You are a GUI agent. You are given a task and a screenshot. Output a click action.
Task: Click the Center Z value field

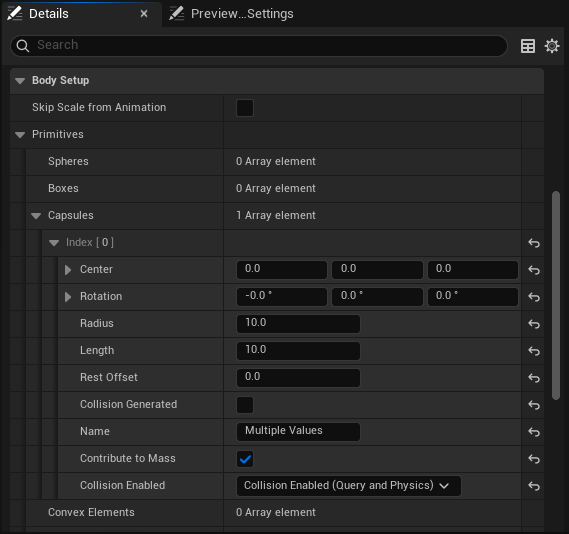[x=473, y=270]
